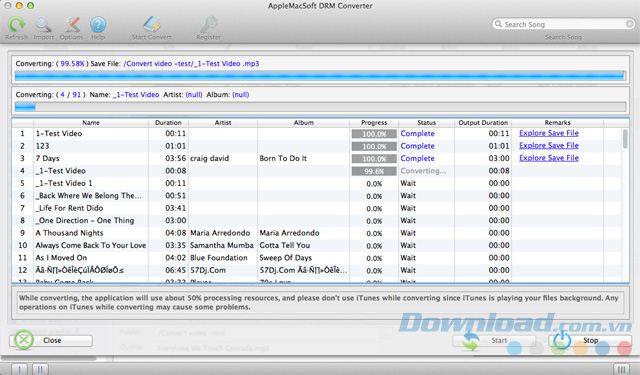Select '_Back Where We Belong The...' row

point(316,195)
